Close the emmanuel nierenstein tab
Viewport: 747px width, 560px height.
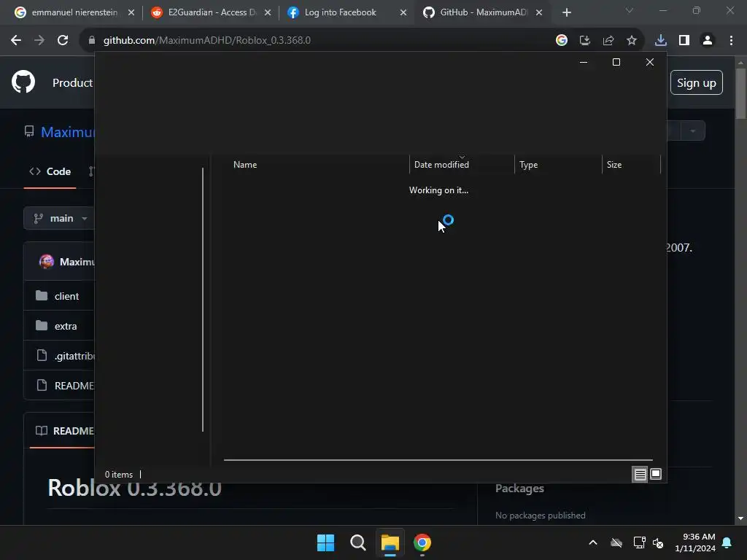(x=131, y=13)
